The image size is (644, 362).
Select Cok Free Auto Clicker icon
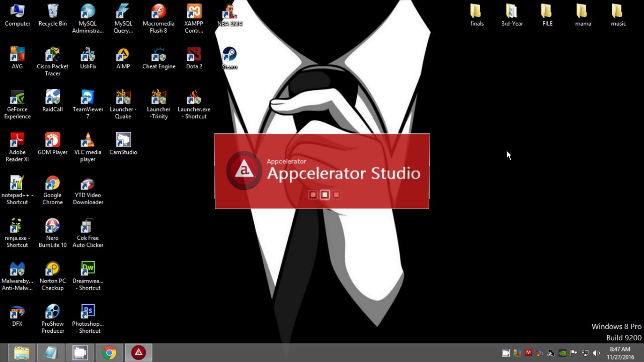click(88, 233)
